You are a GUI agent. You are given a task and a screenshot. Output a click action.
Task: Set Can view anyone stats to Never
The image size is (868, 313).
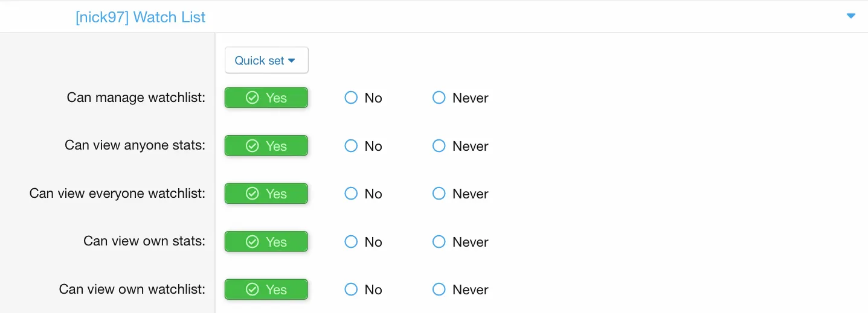point(439,146)
